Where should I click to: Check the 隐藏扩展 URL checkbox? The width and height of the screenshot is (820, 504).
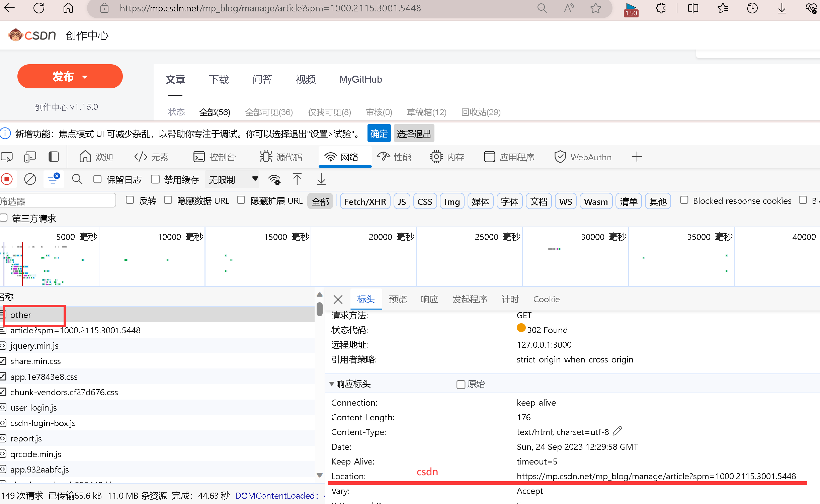(x=241, y=200)
